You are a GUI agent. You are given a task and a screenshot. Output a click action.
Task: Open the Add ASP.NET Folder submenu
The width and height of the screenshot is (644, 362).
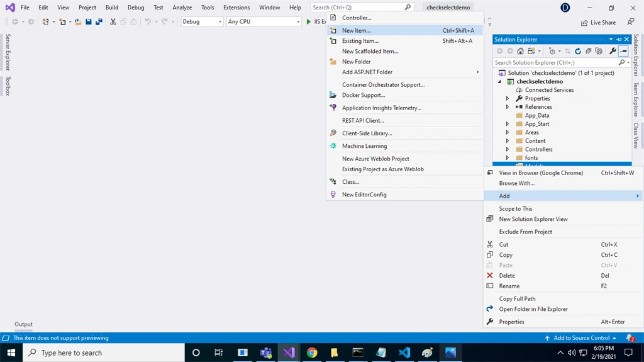(x=404, y=72)
